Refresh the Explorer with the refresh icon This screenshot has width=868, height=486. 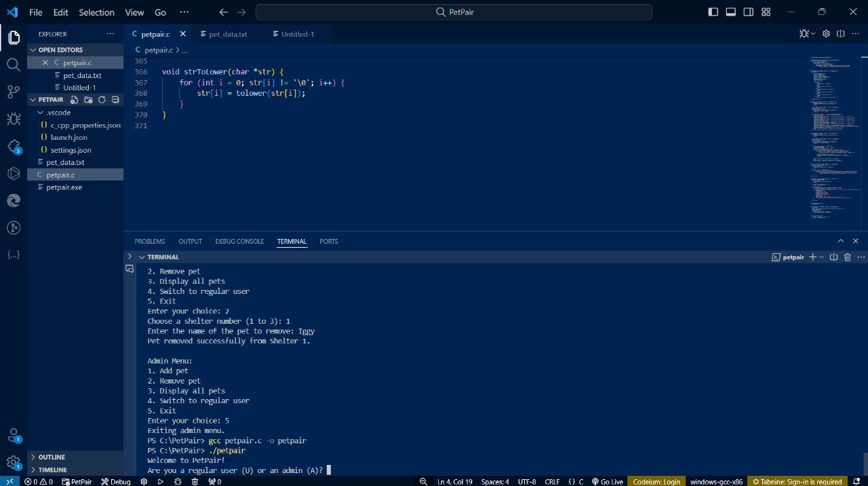pos(101,99)
